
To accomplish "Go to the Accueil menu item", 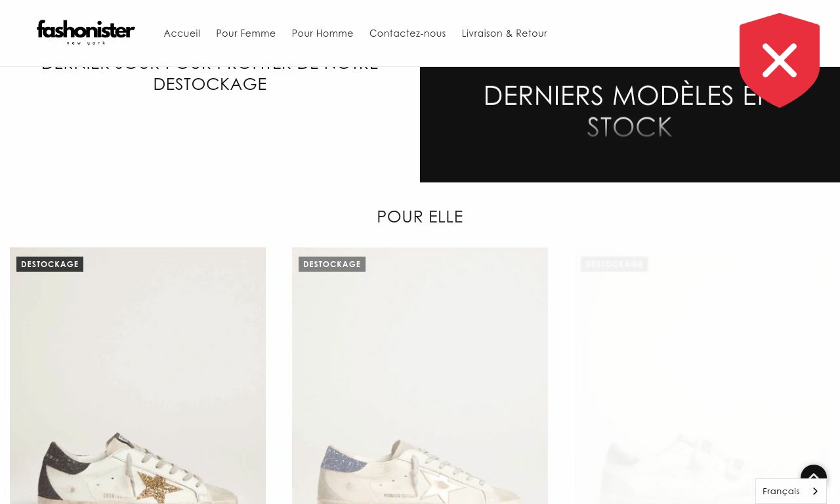I will [x=182, y=33].
